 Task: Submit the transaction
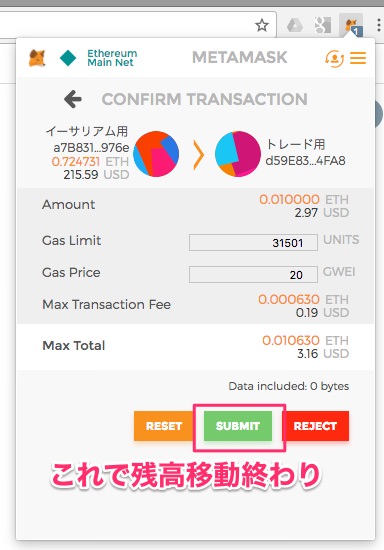238,426
